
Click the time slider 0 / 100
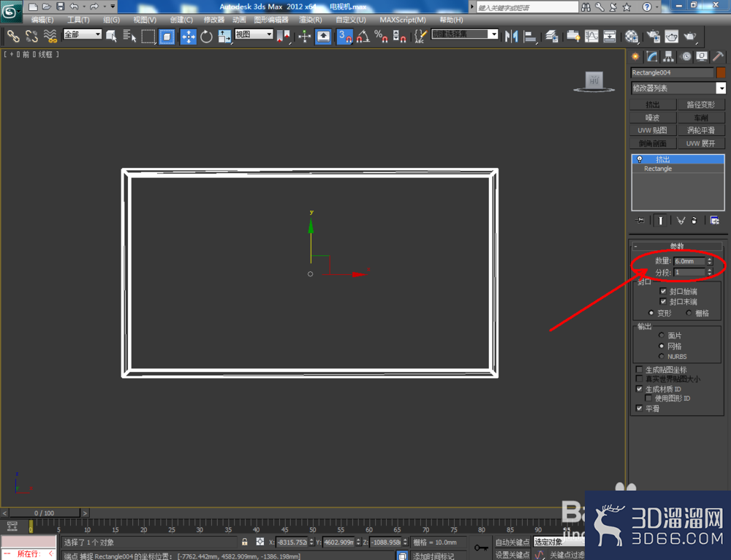pyautogui.click(x=45, y=513)
